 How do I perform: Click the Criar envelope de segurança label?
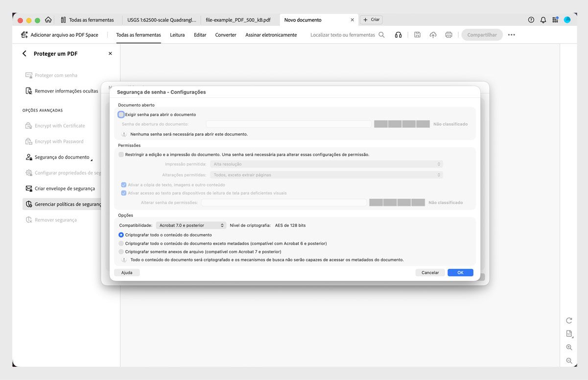(65, 189)
